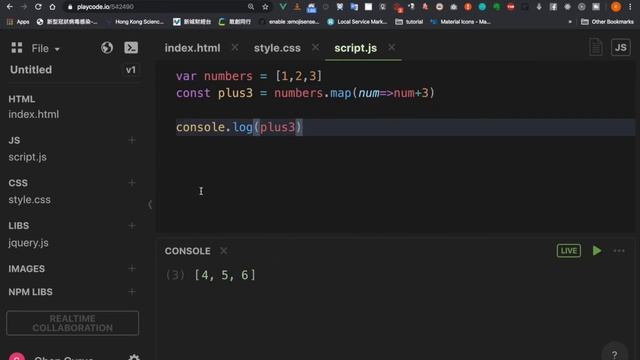
Task: Toggle the LIVE mode button
Action: (569, 251)
